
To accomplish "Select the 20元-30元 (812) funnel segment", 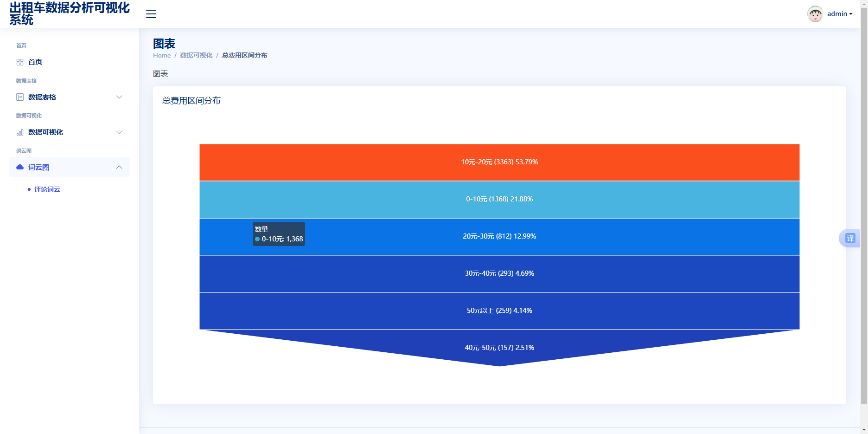I will (499, 236).
